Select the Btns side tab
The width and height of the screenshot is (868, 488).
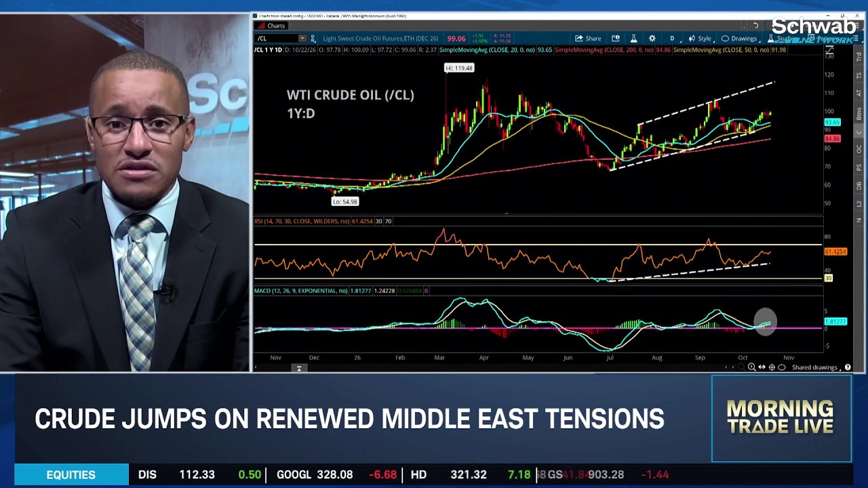(859, 113)
